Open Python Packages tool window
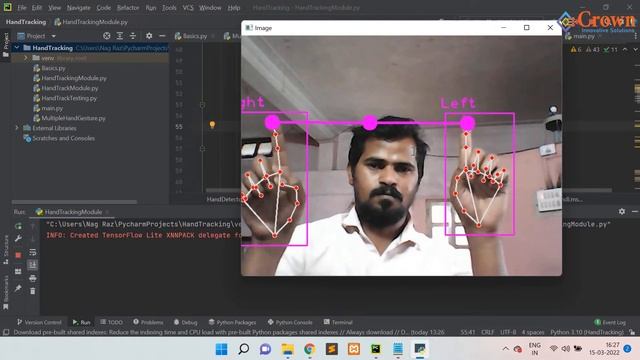 pos(232,322)
